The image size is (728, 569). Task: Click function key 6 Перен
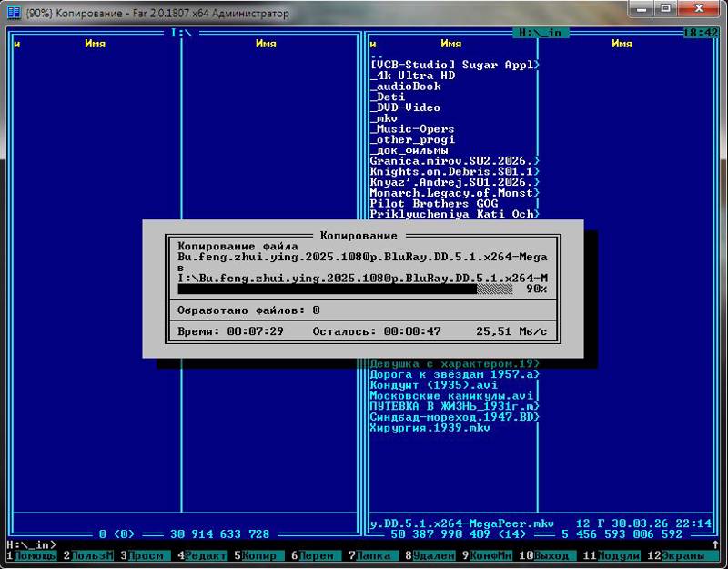click(x=316, y=555)
